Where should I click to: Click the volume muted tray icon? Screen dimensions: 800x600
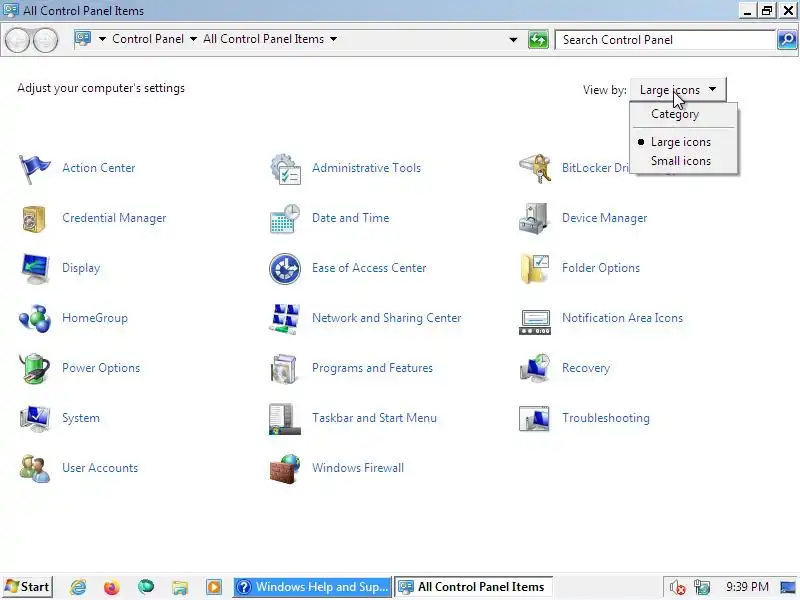677,587
